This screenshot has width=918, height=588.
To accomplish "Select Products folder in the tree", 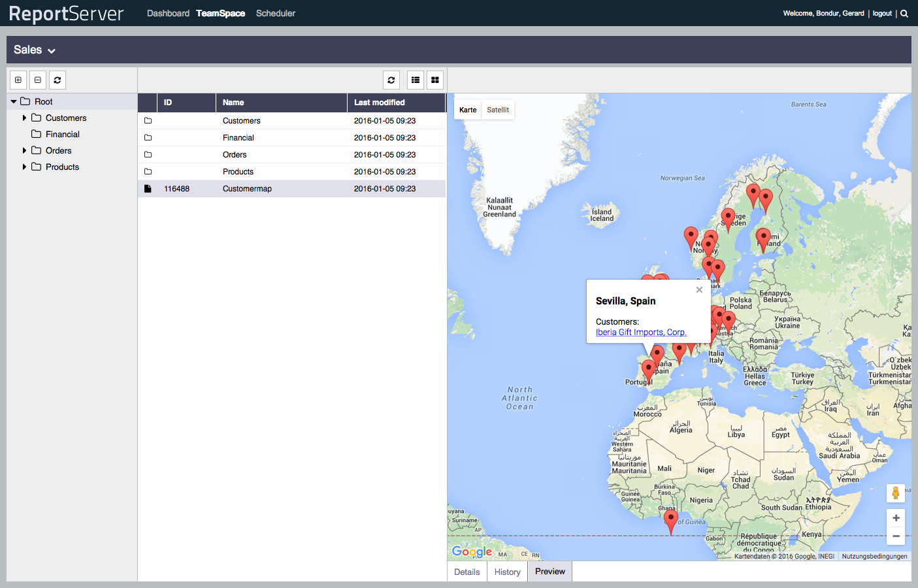I will click(62, 167).
